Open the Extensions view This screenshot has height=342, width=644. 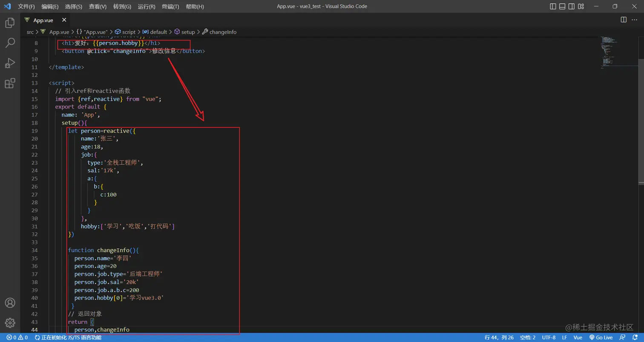10,83
